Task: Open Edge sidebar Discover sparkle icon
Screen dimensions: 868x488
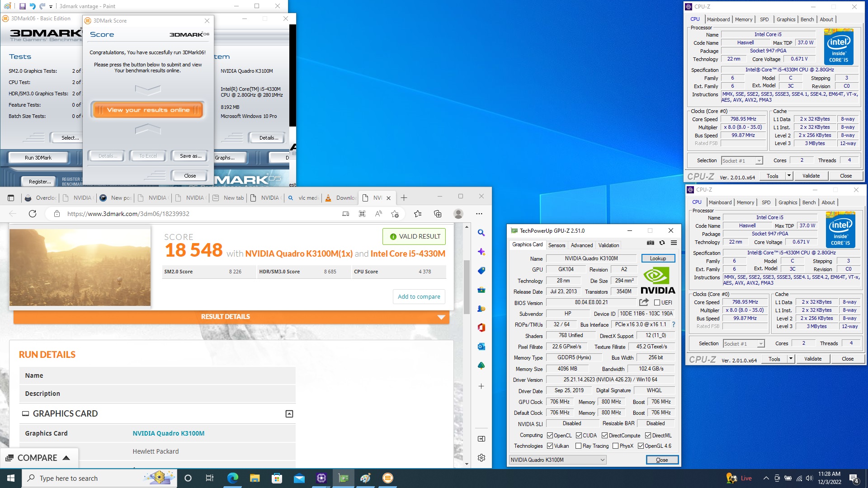Action: coord(481,252)
